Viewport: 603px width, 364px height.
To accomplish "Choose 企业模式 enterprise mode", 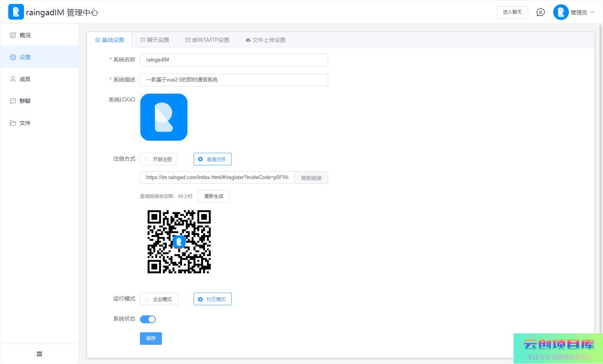I will [159, 299].
